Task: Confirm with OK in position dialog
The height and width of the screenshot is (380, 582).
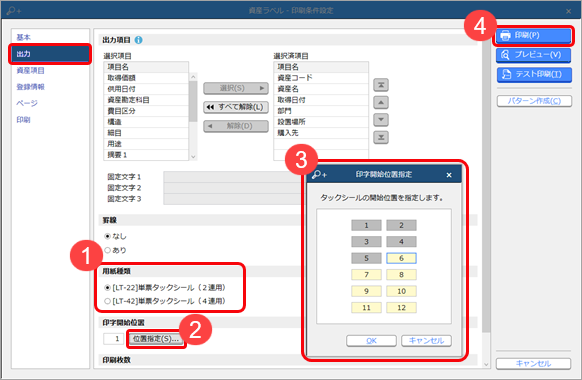Action: pos(371,341)
